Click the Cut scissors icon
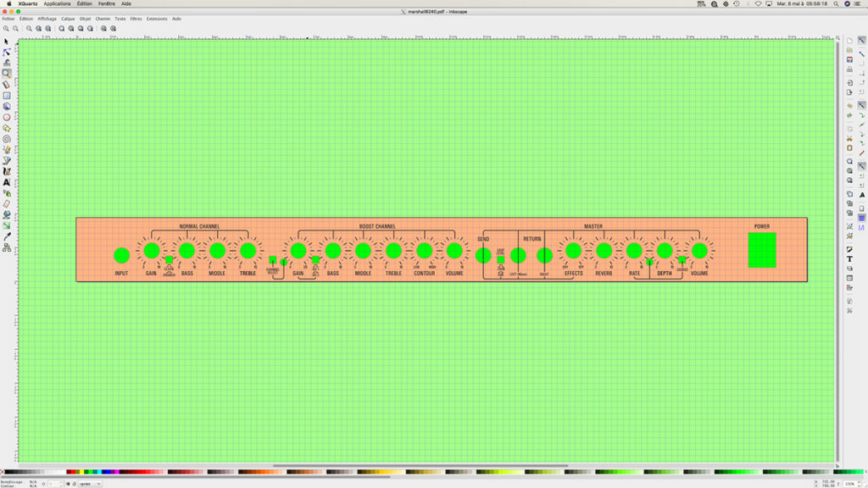868x488 pixels. click(x=849, y=138)
